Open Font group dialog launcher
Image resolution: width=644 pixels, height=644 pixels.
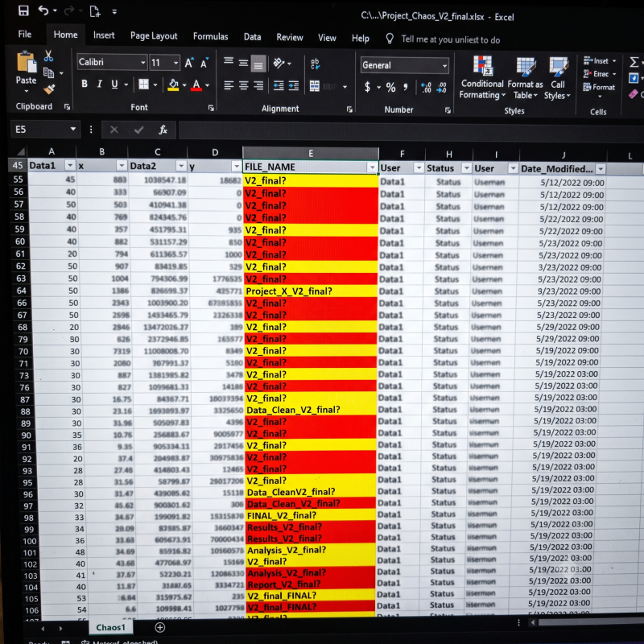(211, 108)
